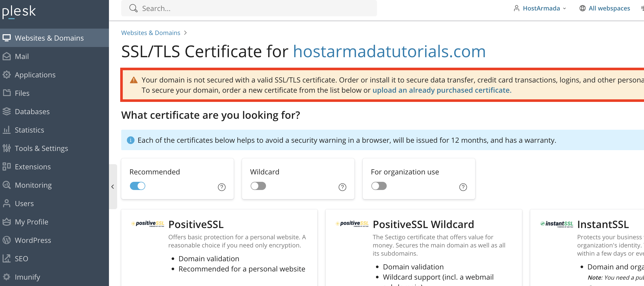Go to Websites & Domains breadcrumb
This screenshot has height=286, width=644.
(x=151, y=33)
